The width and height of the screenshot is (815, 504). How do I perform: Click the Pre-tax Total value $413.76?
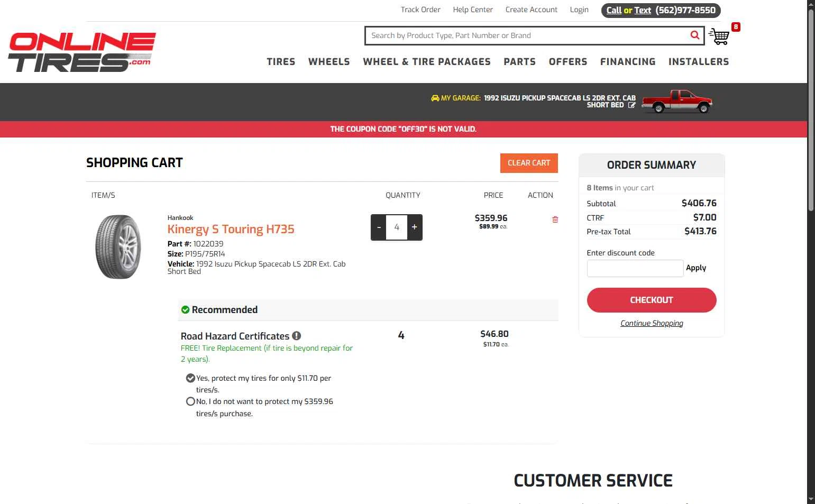pyautogui.click(x=700, y=231)
